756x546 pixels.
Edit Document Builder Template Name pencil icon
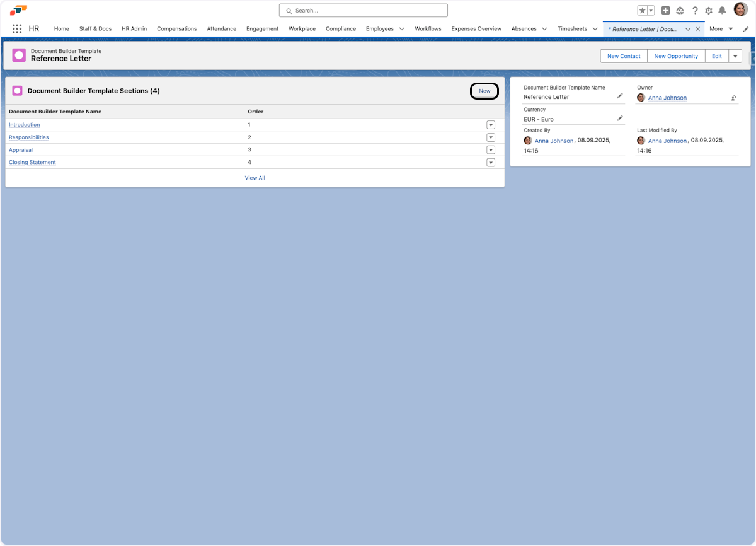tap(620, 96)
